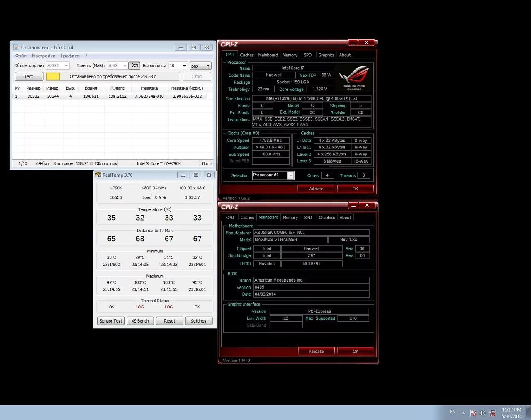
Task: Open the ? help menu in LinX
Action: 86,56
